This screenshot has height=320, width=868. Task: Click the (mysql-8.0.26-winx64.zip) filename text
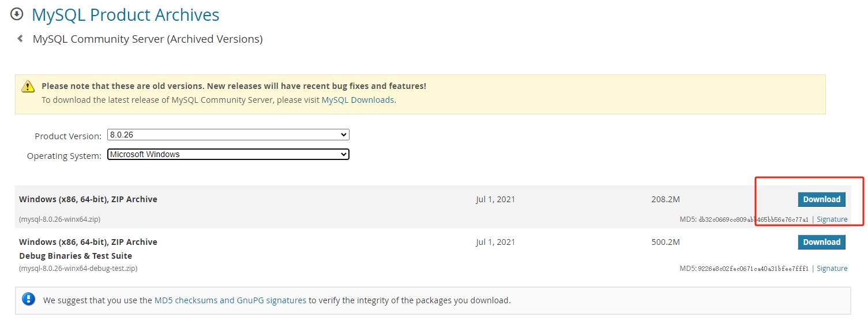coord(60,219)
